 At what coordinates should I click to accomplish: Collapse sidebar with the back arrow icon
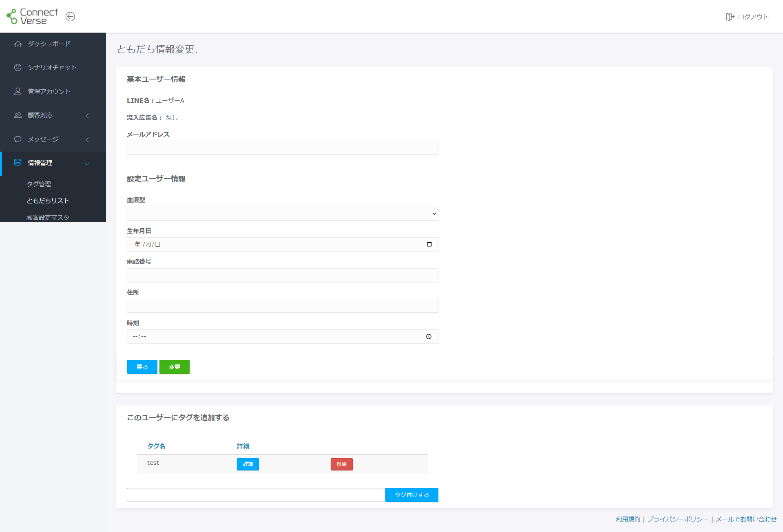coord(70,17)
